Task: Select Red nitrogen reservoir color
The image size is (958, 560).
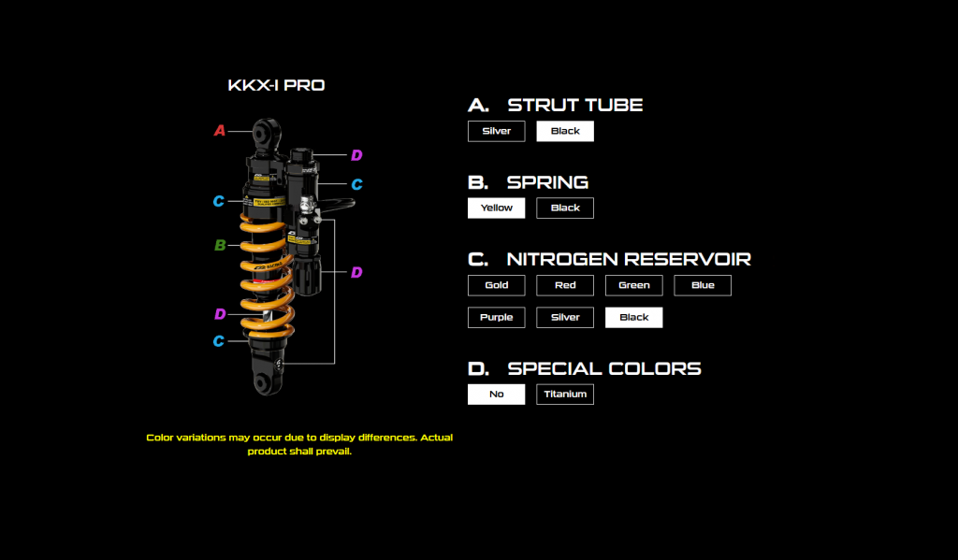Action: tap(565, 285)
